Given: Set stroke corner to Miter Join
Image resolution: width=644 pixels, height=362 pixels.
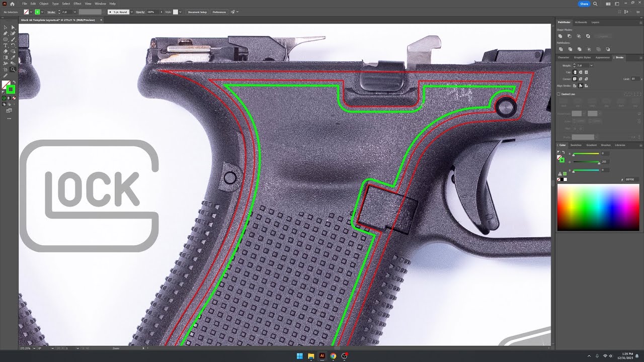Looking at the screenshot, I should 576,79.
